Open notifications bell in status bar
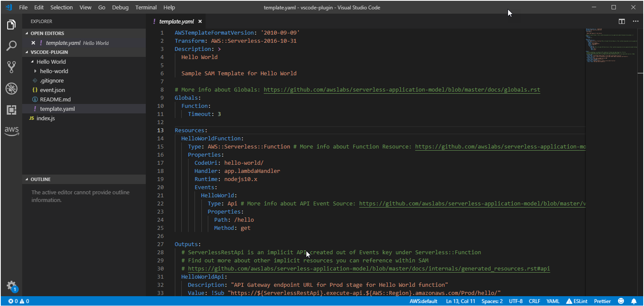Screen dimensions: 644x306 (x=634, y=301)
